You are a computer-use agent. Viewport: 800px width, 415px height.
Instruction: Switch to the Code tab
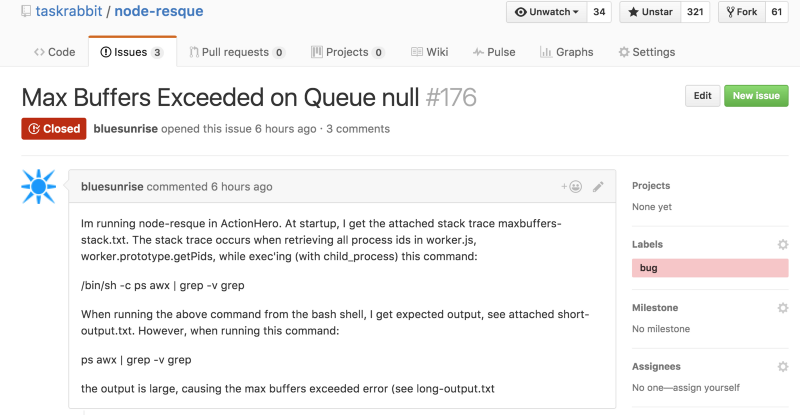coord(55,52)
